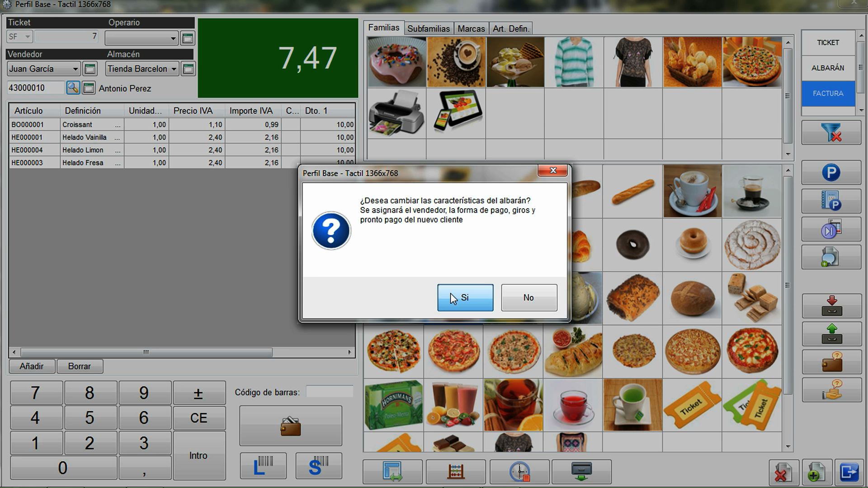This screenshot has width=868, height=488.
Task: Tap keypad digit 5
Action: [x=90, y=418]
